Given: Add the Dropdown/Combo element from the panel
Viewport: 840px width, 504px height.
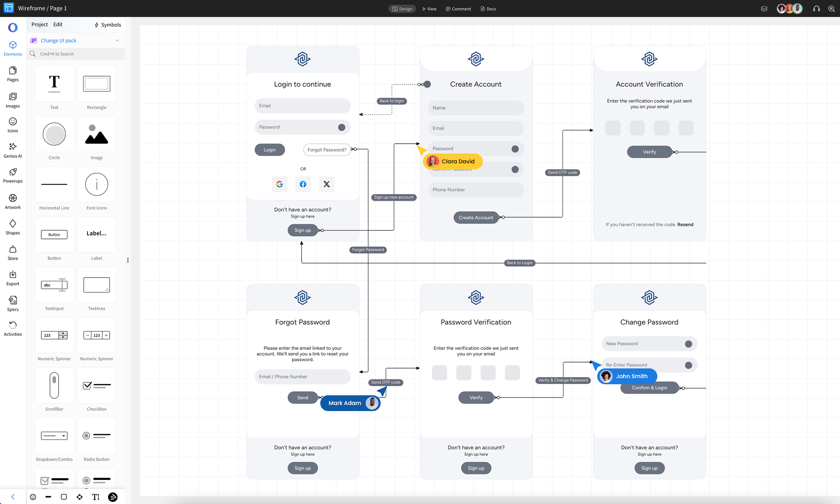Looking at the screenshot, I should [54, 436].
